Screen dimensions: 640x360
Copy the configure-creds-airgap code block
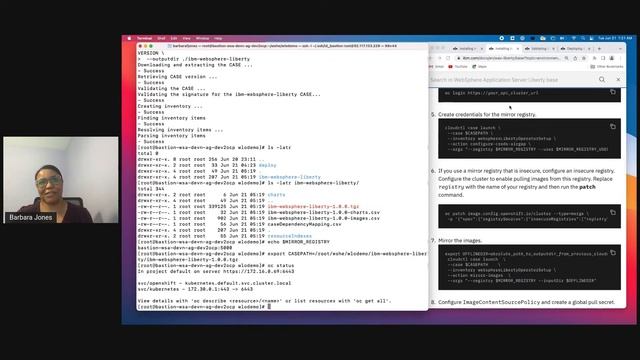click(x=613, y=127)
